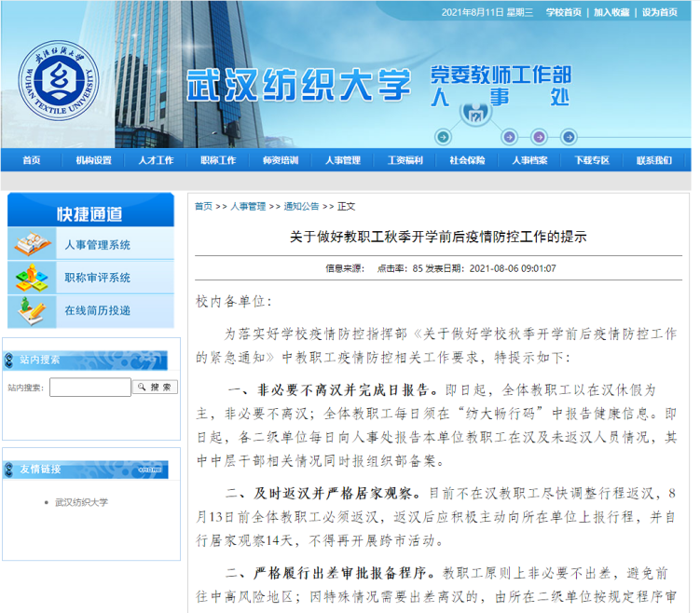
Task: Click the 人事管理系统 book icon
Action: tap(32, 243)
